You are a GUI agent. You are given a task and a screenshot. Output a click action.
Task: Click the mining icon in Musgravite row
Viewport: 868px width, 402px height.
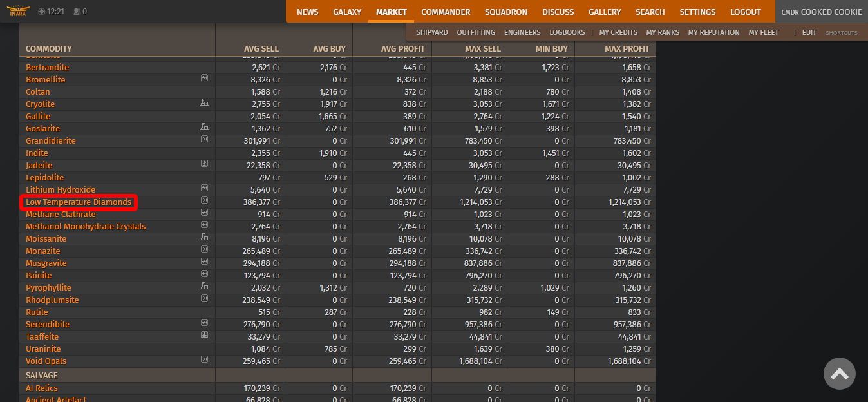pos(205,262)
